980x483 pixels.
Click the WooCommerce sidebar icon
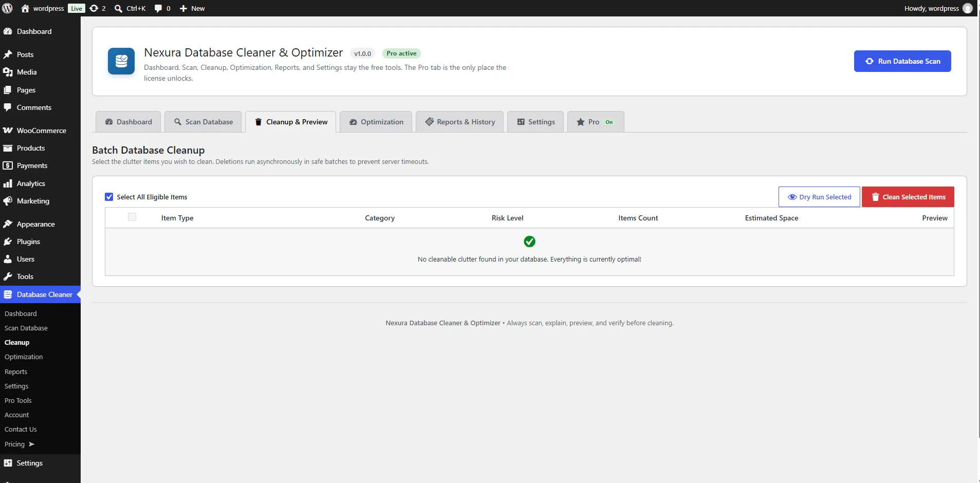tap(8, 131)
